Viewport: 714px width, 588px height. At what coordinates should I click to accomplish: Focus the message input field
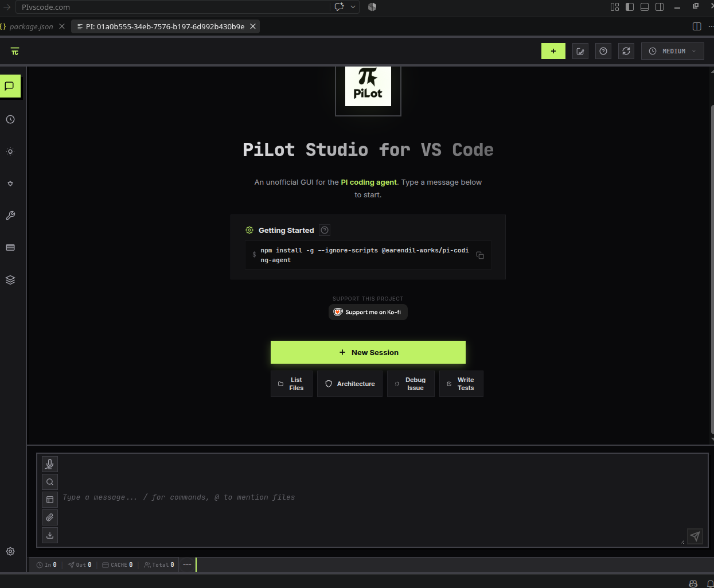(373, 497)
